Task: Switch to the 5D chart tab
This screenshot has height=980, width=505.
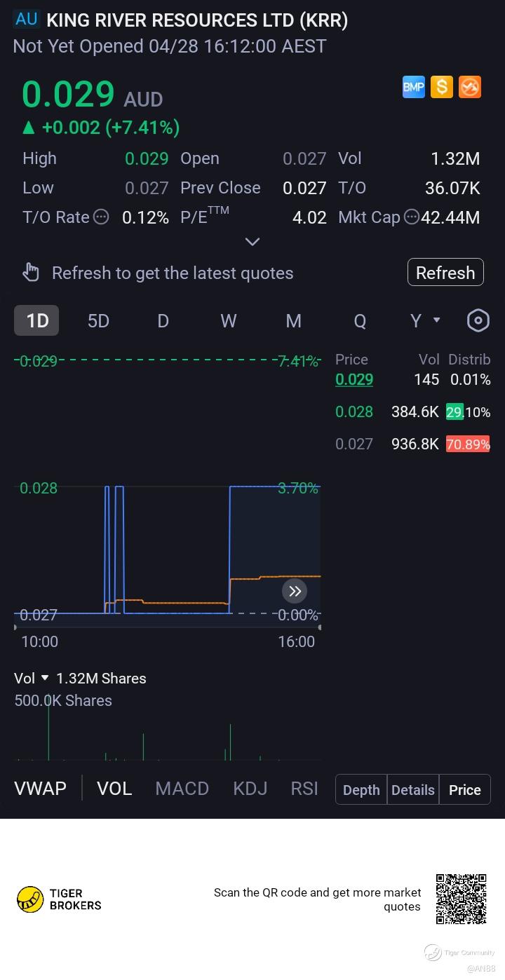Action: point(98,320)
